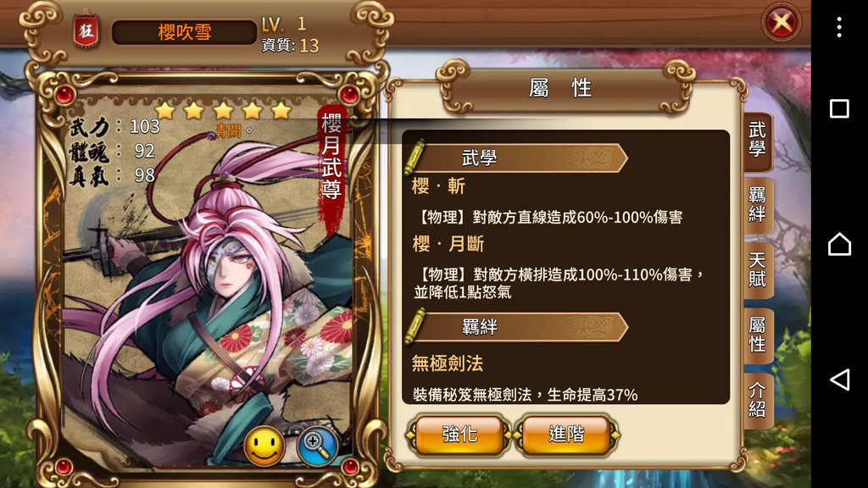Select the 屬性 side tab
The image size is (868, 488).
point(757,335)
